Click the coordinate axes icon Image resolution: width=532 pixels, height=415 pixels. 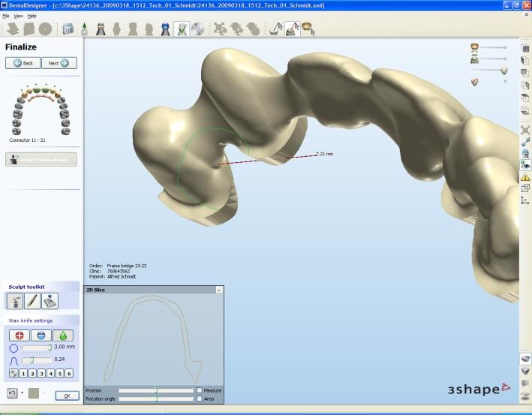click(525, 200)
